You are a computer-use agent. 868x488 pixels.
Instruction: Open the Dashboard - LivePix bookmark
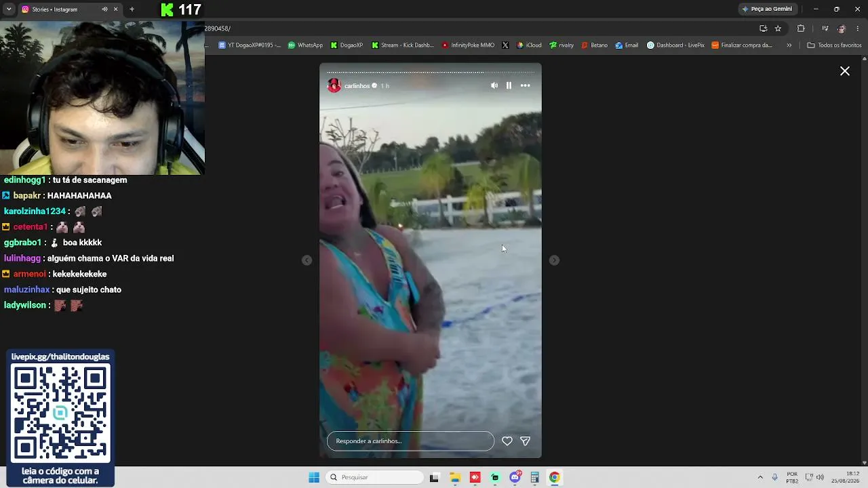tap(675, 45)
